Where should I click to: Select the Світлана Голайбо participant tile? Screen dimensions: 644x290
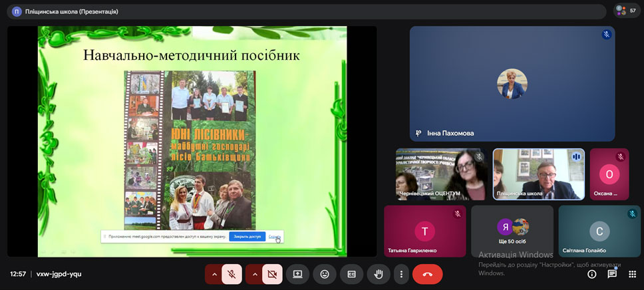[599, 231]
